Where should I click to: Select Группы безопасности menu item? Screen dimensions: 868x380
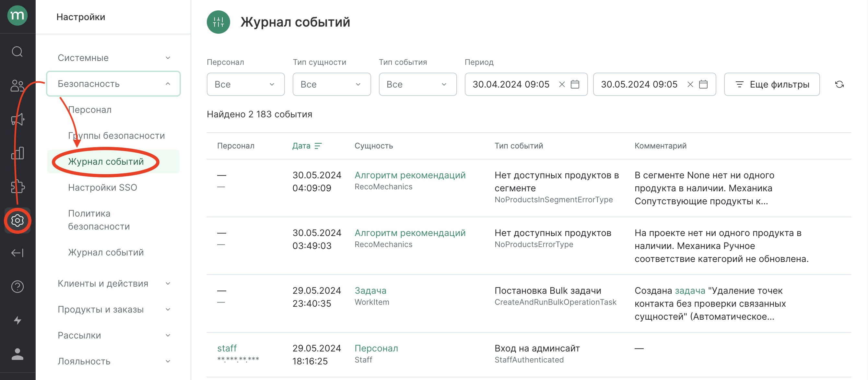click(x=116, y=136)
